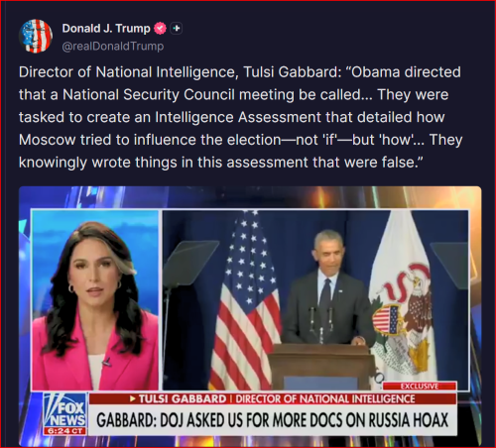Click the 'DIRECTOR OF NATIONAL INTELLIGENCE' banner text
Viewport: 496px width, 448px height.
(x=325, y=399)
